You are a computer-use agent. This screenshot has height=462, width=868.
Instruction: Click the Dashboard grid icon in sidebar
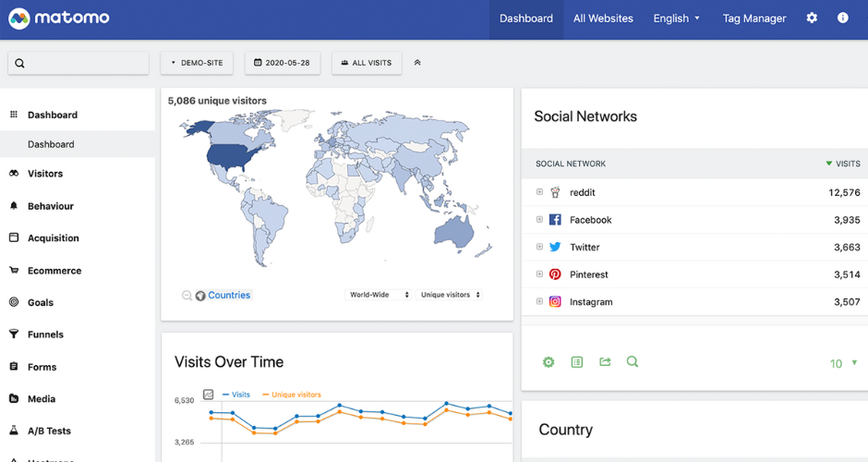point(14,115)
